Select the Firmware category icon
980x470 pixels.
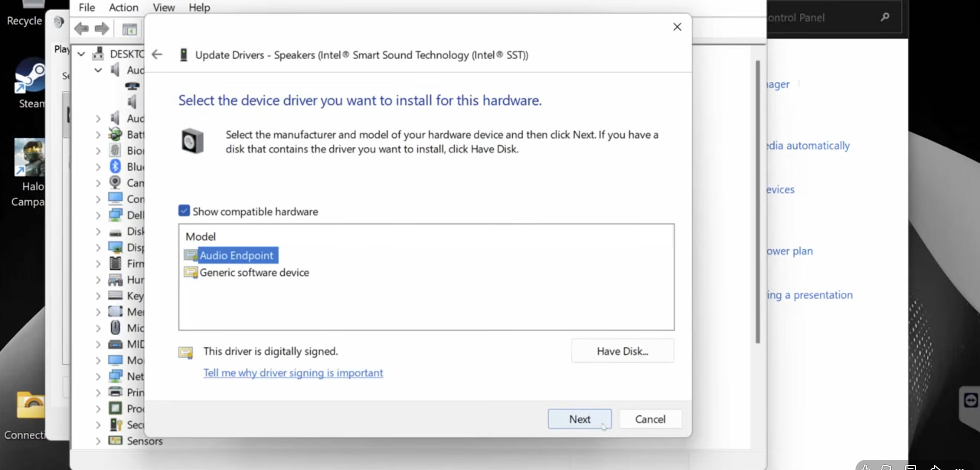115,263
